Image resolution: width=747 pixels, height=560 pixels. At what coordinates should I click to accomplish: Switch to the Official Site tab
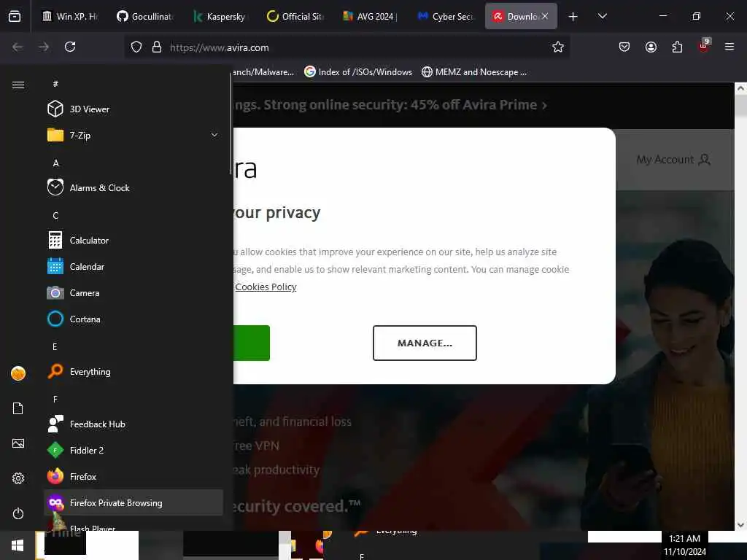tap(295, 16)
